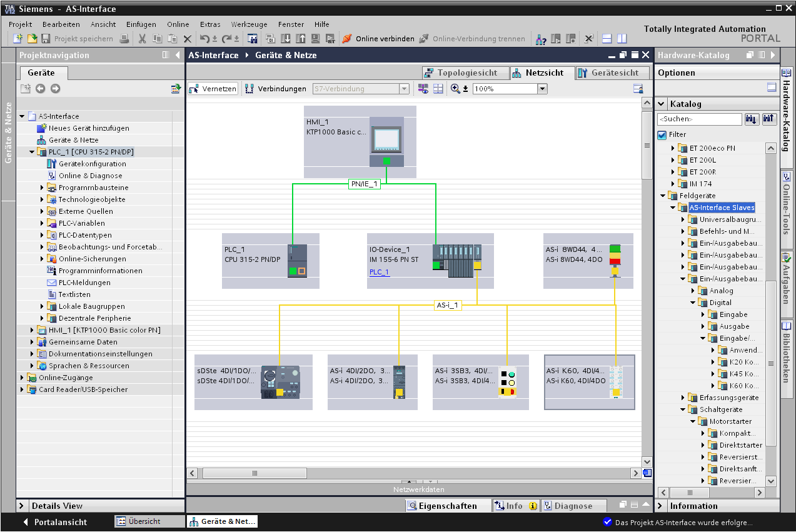Click the PLC_1 link under IO-Device_1
The height and width of the screenshot is (532, 796).
coord(379,272)
